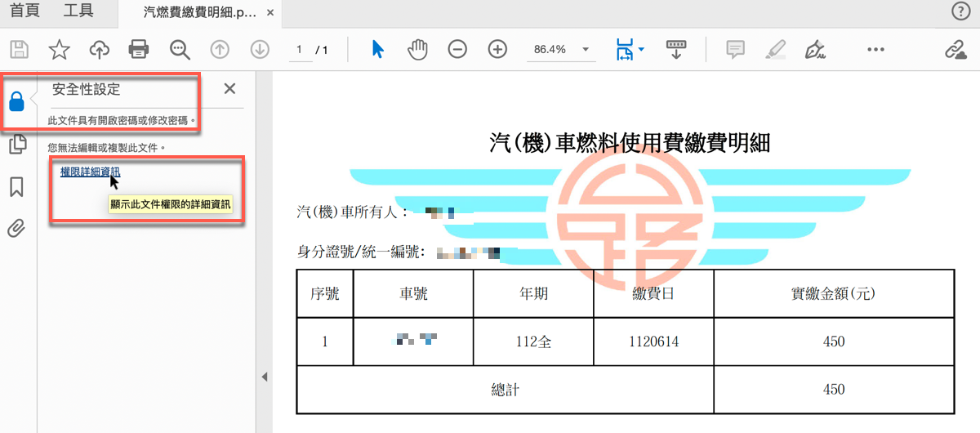Click the 車號 table header
This screenshot has height=433, width=980.
click(x=413, y=294)
